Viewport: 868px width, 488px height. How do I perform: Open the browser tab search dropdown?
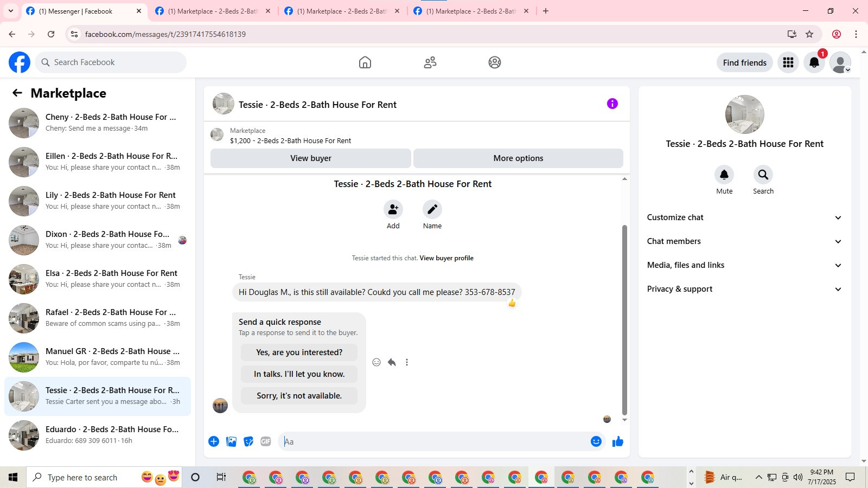click(x=11, y=11)
